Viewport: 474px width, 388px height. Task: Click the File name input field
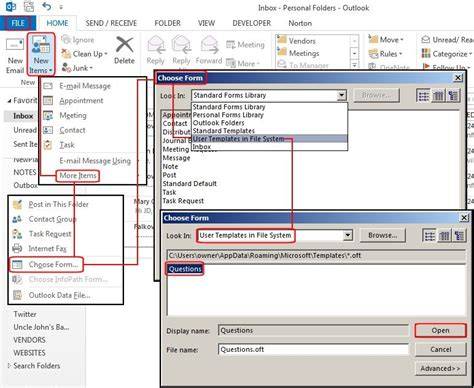313,349
